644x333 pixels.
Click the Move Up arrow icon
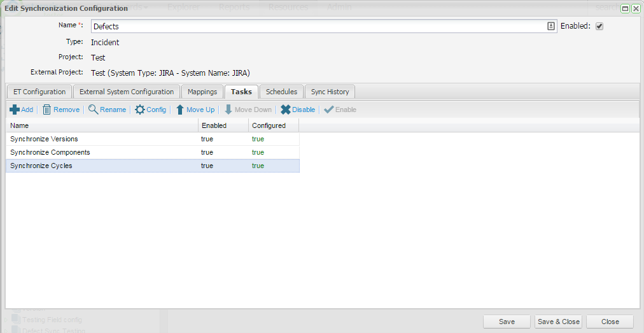pyautogui.click(x=180, y=110)
